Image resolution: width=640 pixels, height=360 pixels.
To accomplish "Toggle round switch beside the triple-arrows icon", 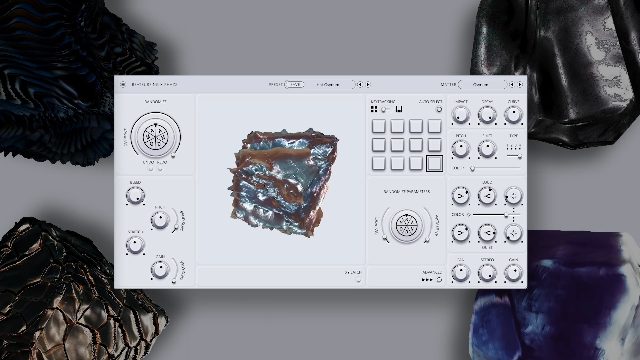I will [439, 280].
